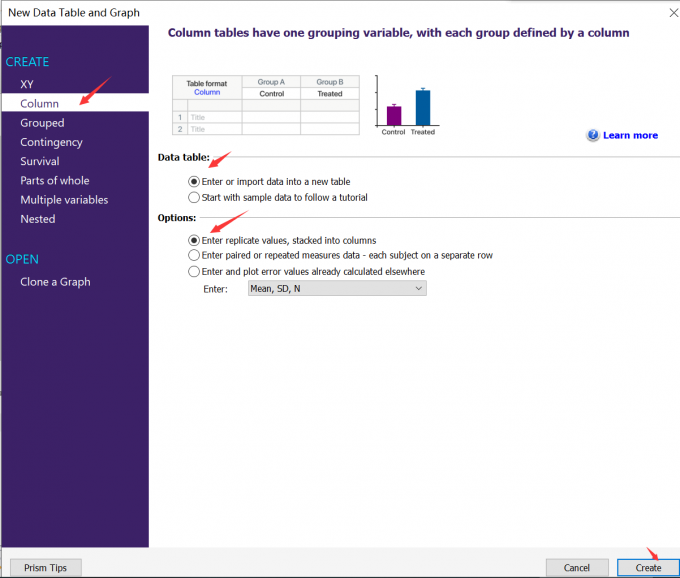Open the Learn more link

(630, 135)
